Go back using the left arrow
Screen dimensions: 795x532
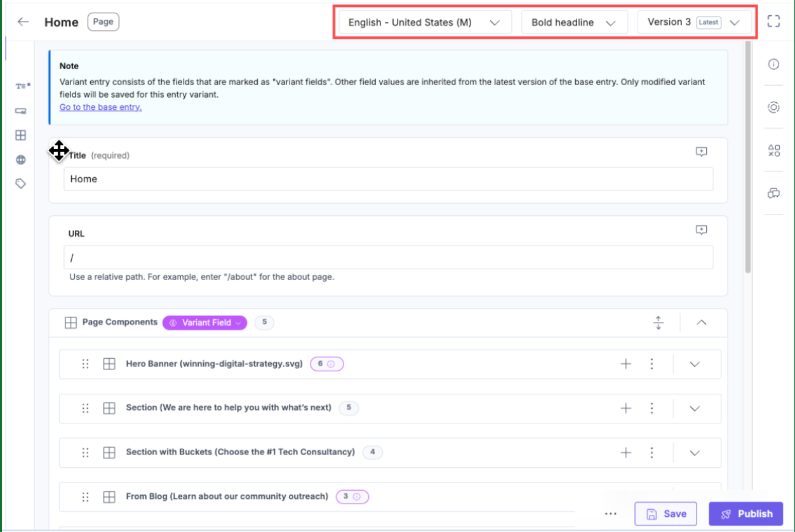click(x=23, y=22)
